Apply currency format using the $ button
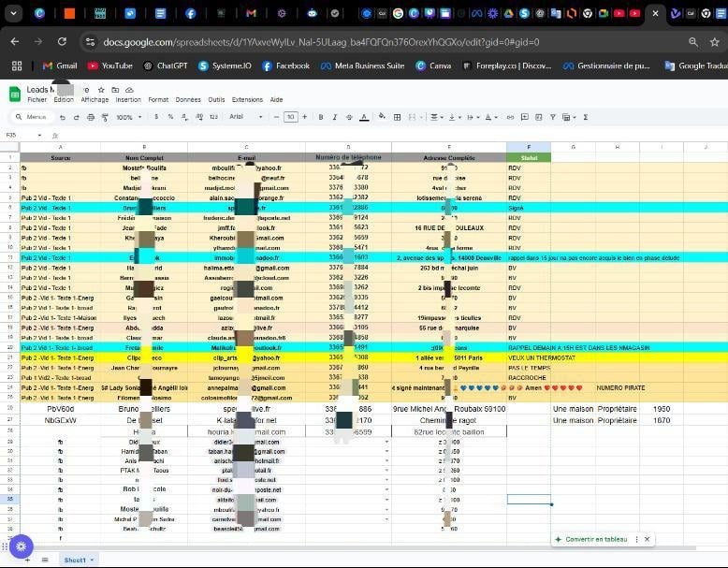 pos(156,117)
